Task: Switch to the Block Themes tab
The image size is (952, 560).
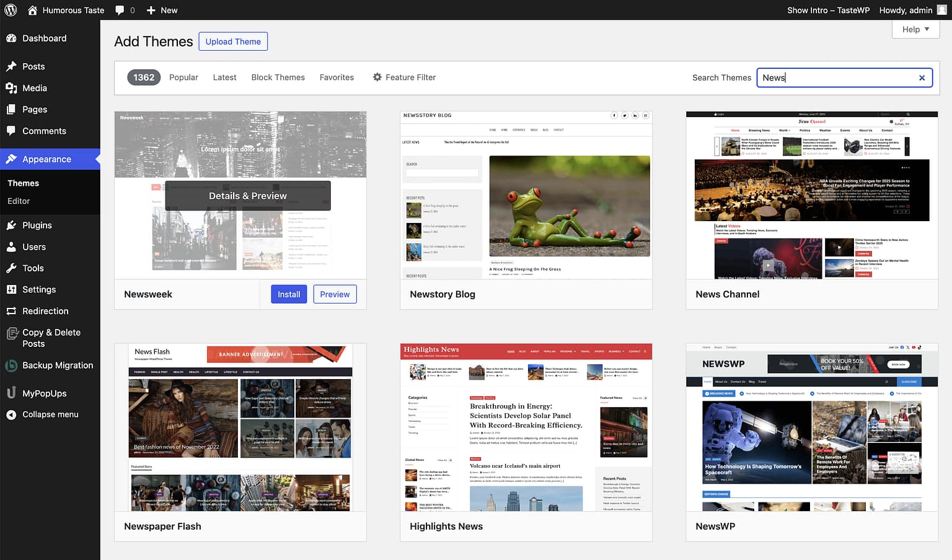Action: (x=278, y=77)
